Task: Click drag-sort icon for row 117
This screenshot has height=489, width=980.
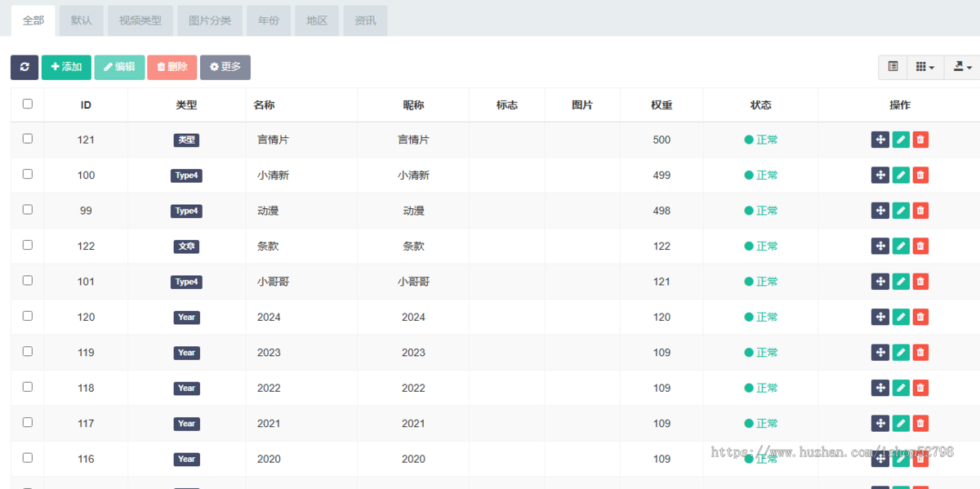Action: [880, 423]
